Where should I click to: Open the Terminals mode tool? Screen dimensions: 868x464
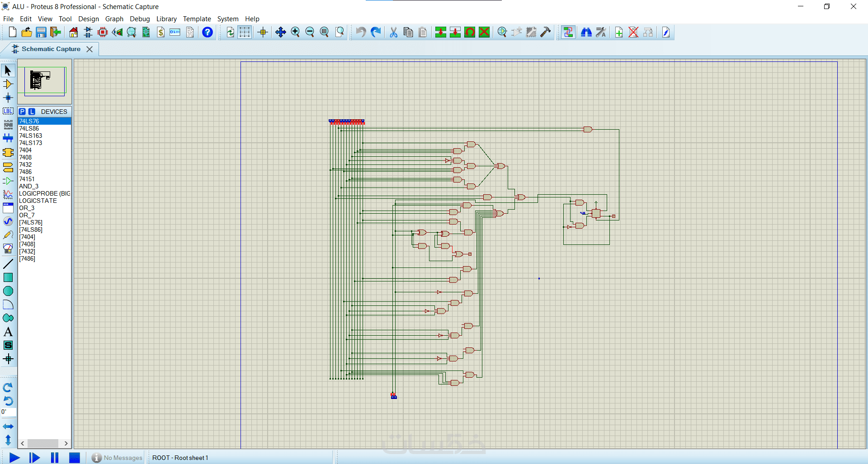point(8,168)
